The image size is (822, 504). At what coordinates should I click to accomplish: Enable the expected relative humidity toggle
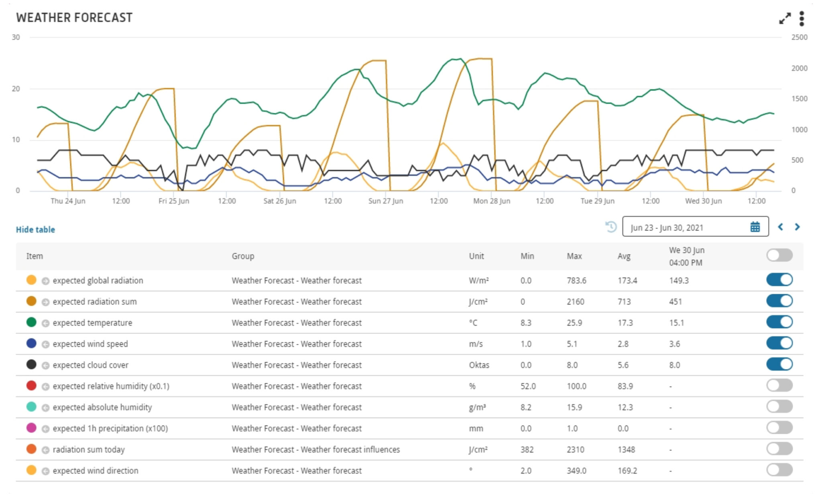point(779,385)
